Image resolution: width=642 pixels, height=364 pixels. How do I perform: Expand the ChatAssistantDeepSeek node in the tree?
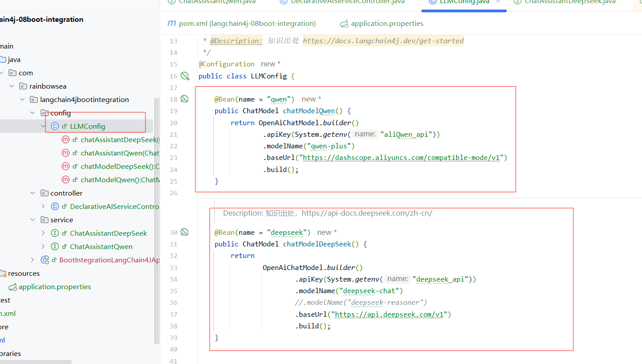pos(43,233)
